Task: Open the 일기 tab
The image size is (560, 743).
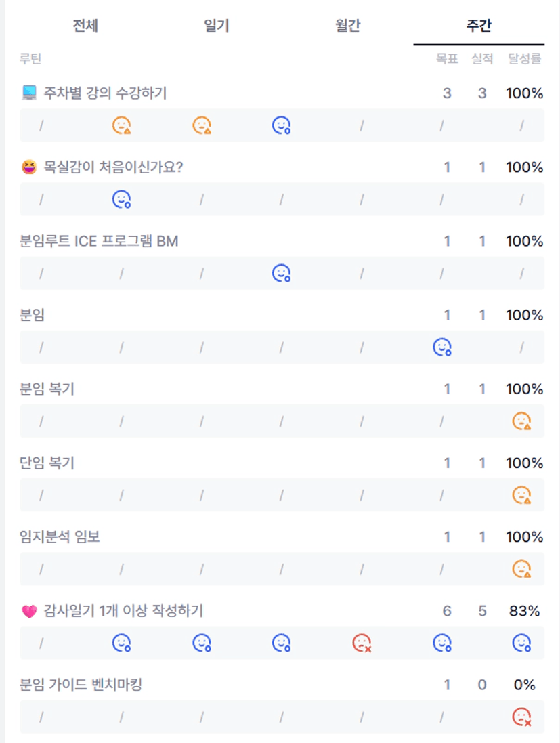Action: click(217, 26)
